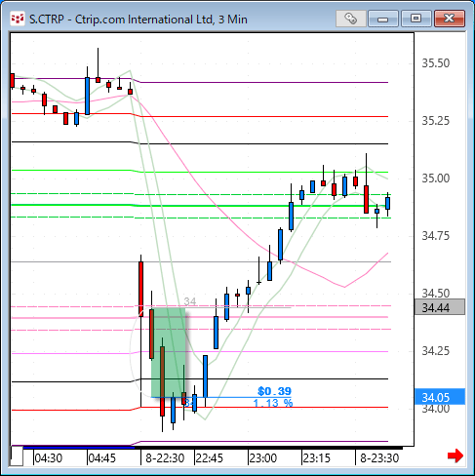Click the 34.25 price axis label
Image resolution: width=475 pixels, height=476 pixels.
(436, 351)
